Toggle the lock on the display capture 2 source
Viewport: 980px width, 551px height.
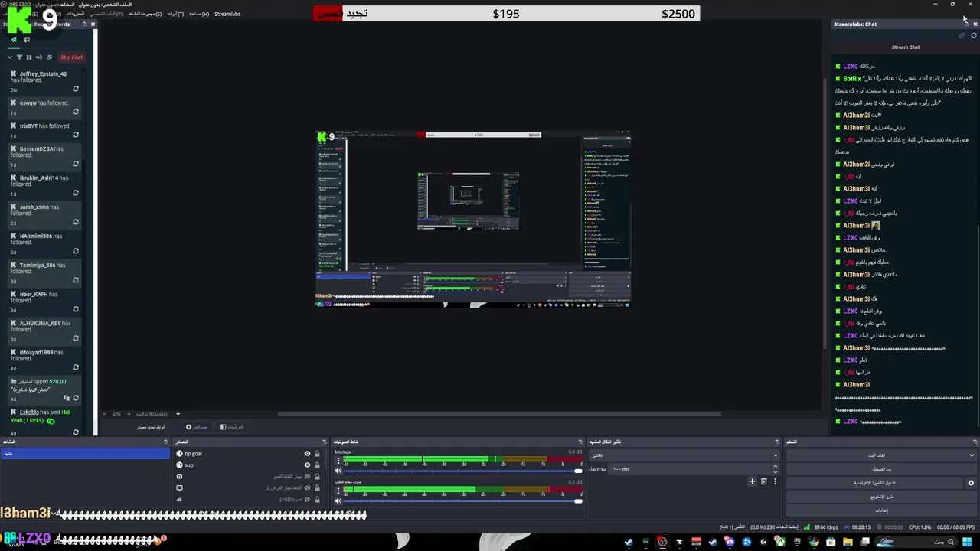tap(317, 487)
